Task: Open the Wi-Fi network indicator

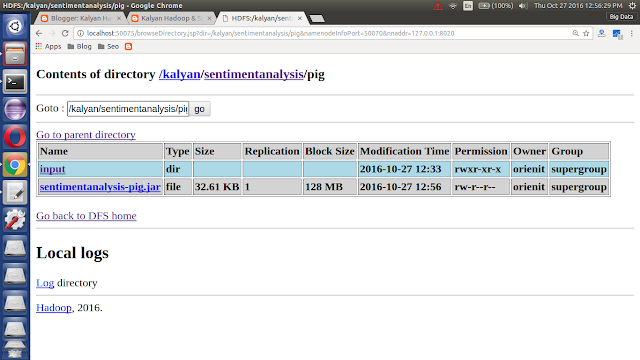Action: pyautogui.click(x=453, y=6)
